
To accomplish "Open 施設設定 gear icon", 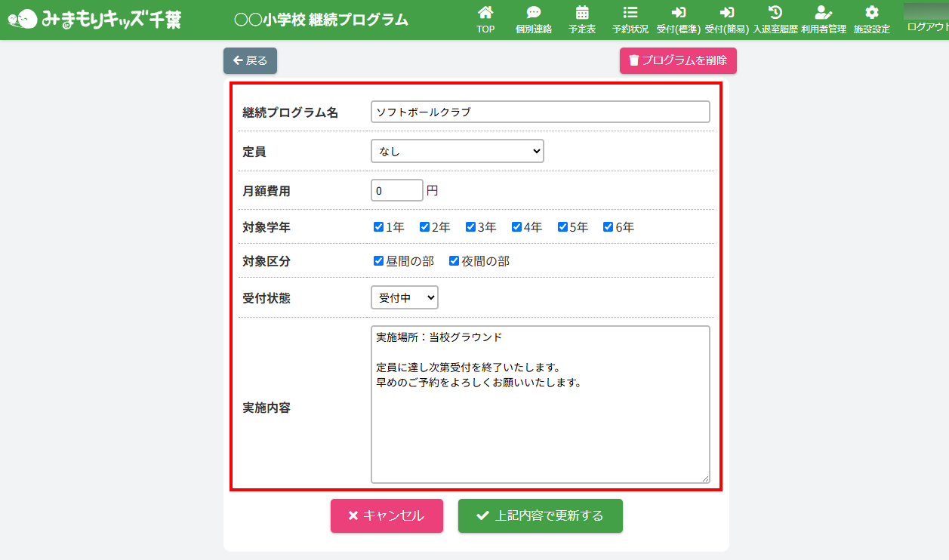I will point(872,13).
